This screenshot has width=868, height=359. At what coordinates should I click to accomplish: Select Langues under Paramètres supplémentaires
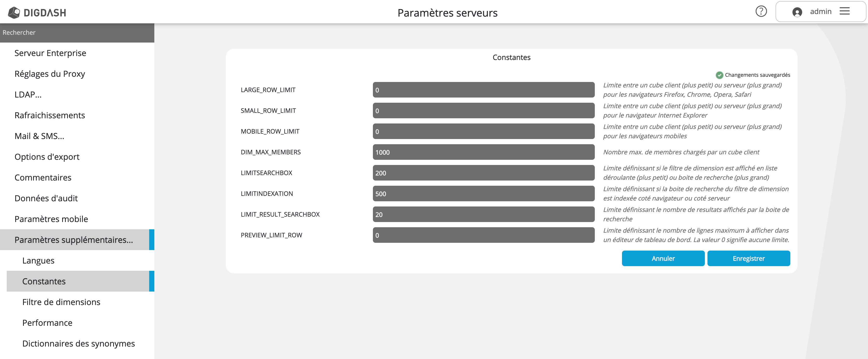pos(38,260)
